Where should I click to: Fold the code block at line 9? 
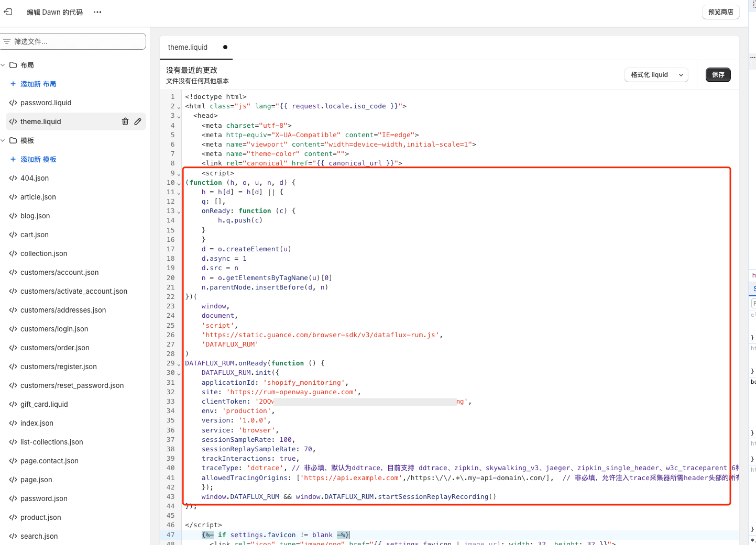(x=179, y=174)
